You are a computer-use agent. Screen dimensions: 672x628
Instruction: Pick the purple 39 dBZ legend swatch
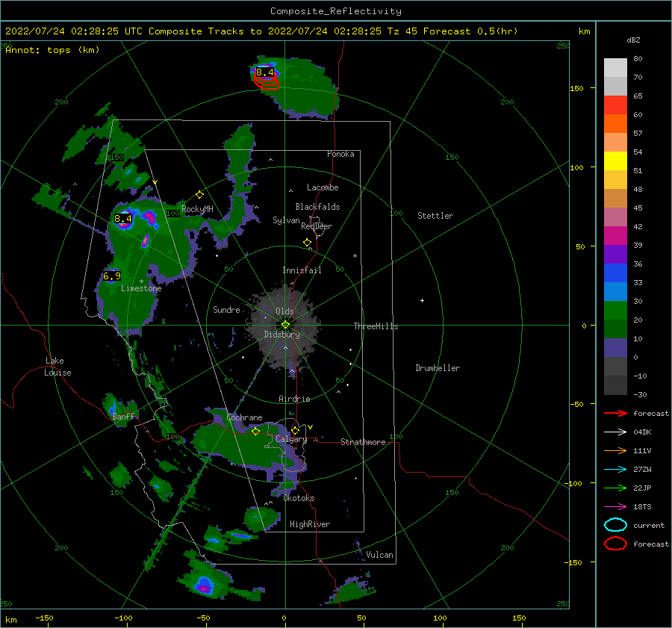[615, 254]
